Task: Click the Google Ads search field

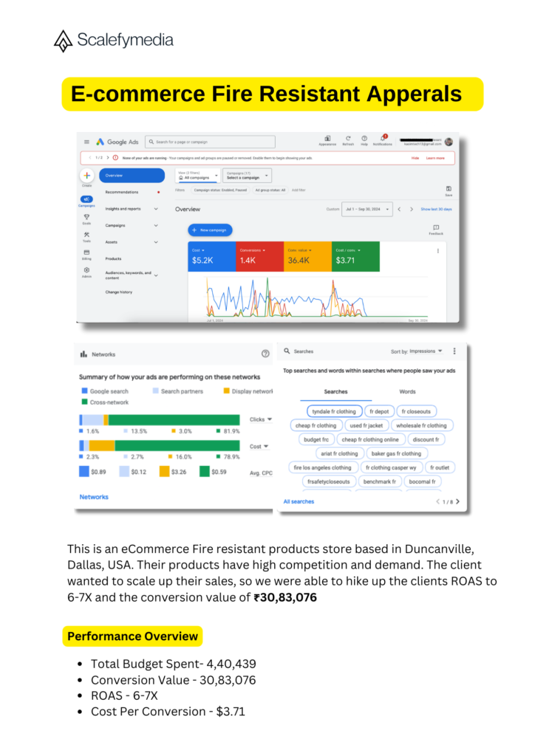Action: pos(211,142)
